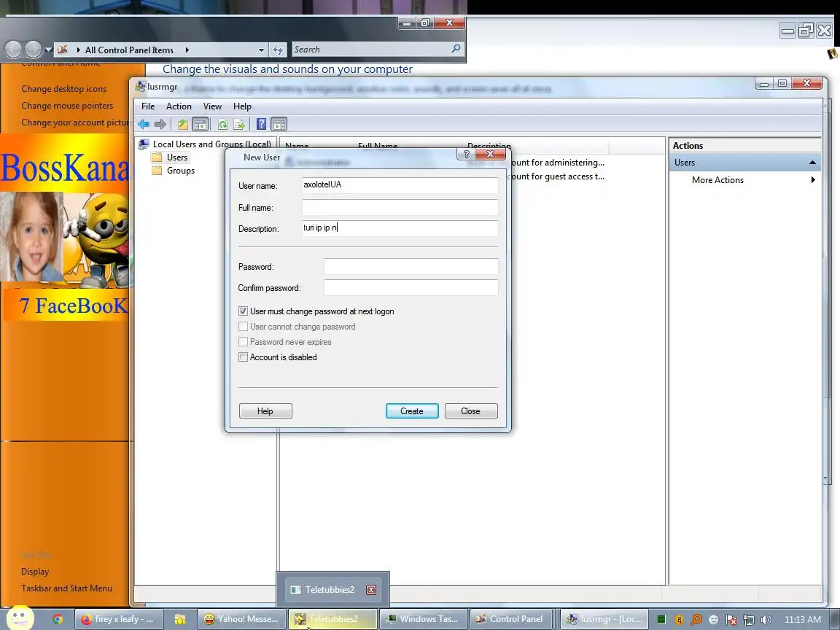This screenshot has width=840, height=630.
Task: Click the Description input field
Action: 400,228
